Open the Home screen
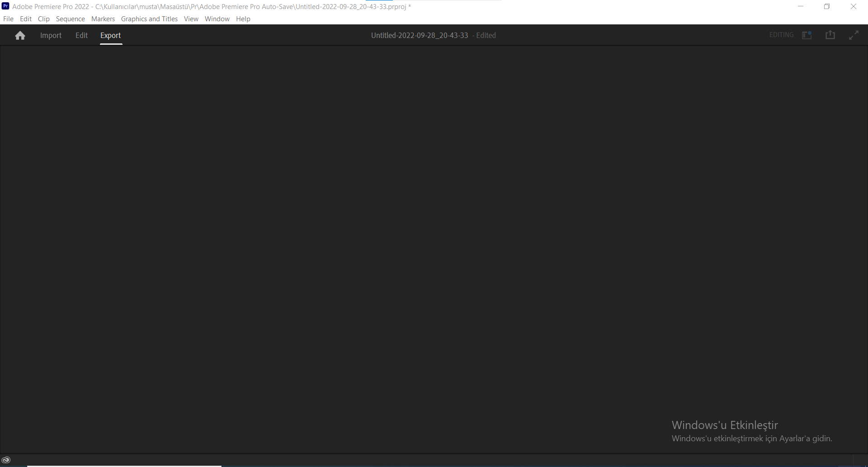Viewport: 868px width, 467px height. point(20,35)
